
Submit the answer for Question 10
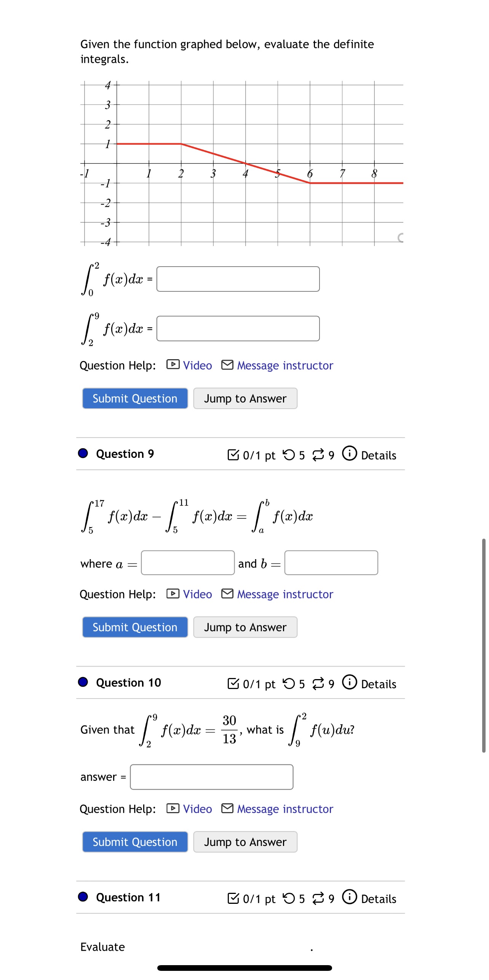[x=135, y=842]
